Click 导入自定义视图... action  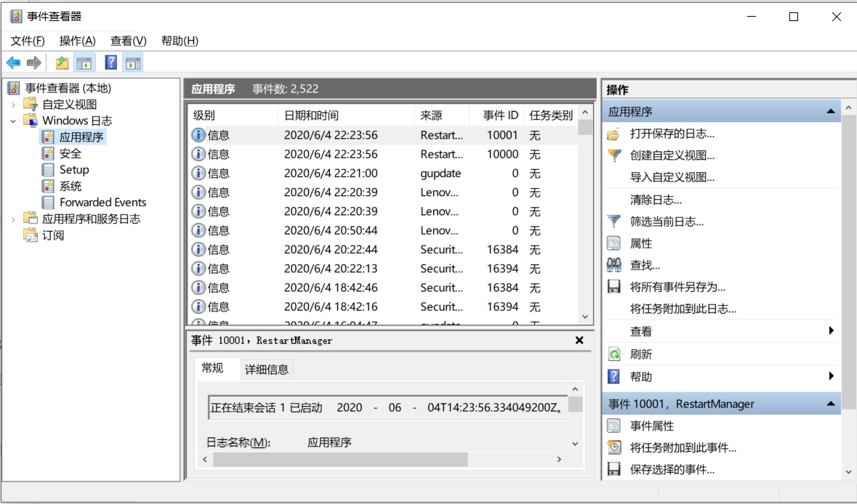(x=672, y=177)
